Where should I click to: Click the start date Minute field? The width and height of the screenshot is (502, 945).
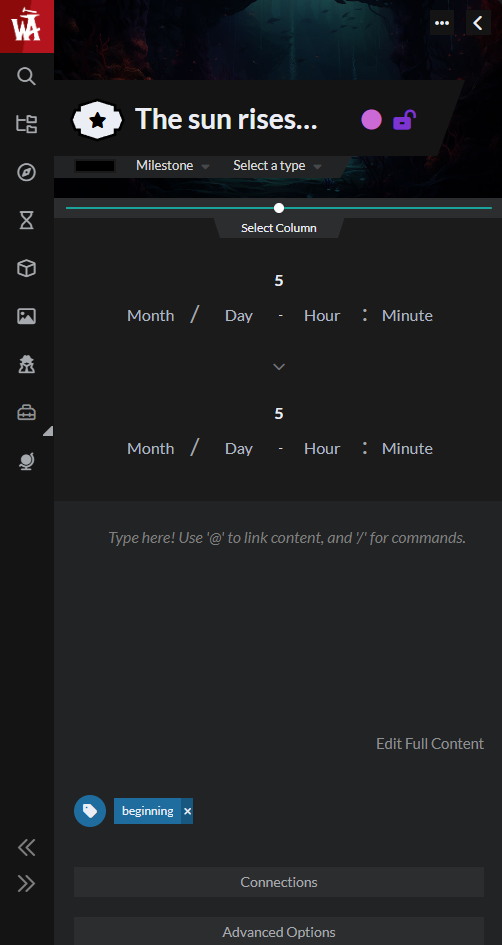pos(407,316)
